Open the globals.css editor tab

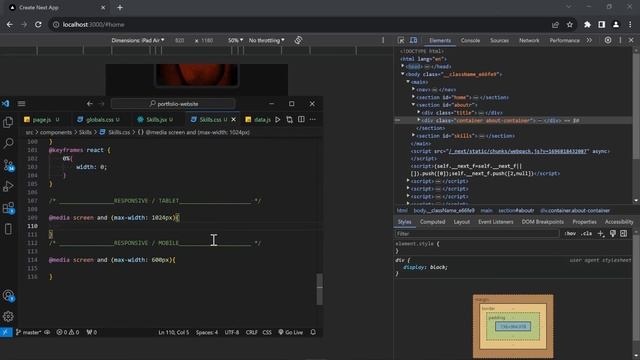click(x=99, y=120)
